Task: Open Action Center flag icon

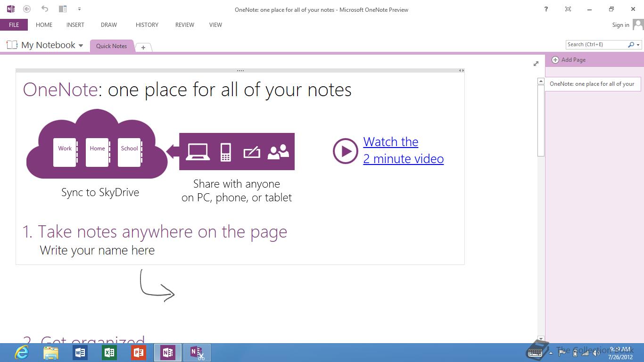Action: click(562, 353)
